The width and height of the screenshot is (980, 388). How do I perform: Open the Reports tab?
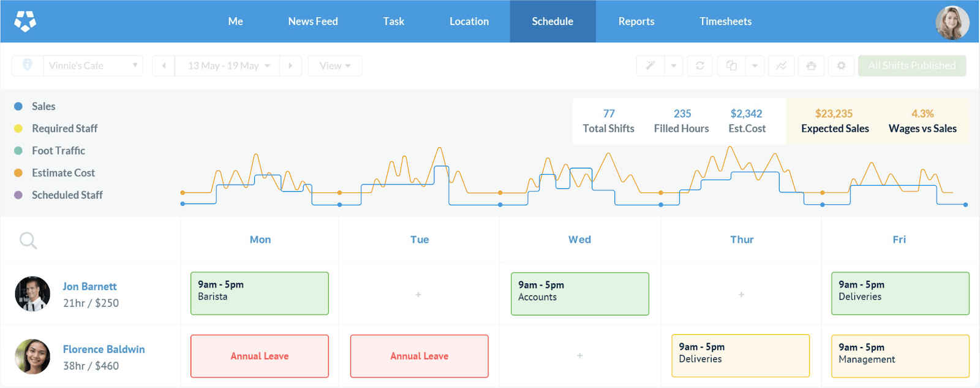coord(636,21)
